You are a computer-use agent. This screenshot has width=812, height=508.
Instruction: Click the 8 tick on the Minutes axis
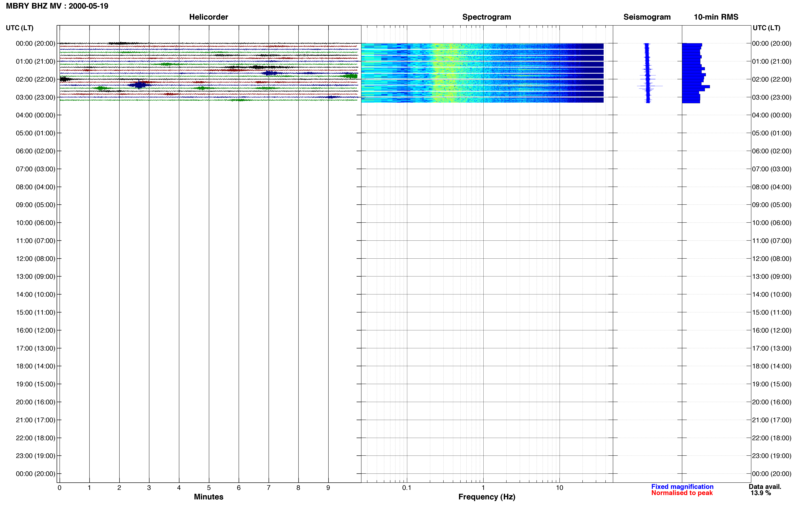click(298, 488)
